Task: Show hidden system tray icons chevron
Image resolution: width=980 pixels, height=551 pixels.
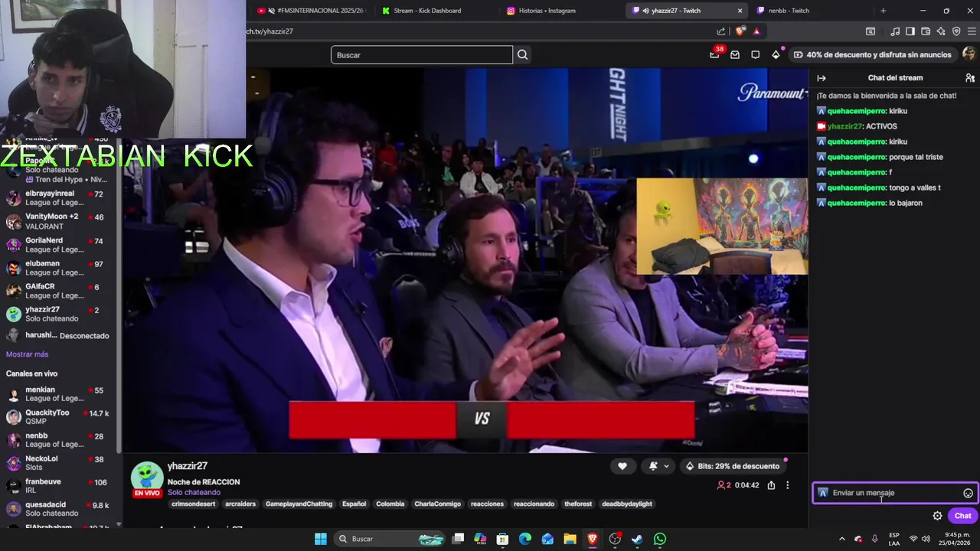Action: click(x=841, y=539)
